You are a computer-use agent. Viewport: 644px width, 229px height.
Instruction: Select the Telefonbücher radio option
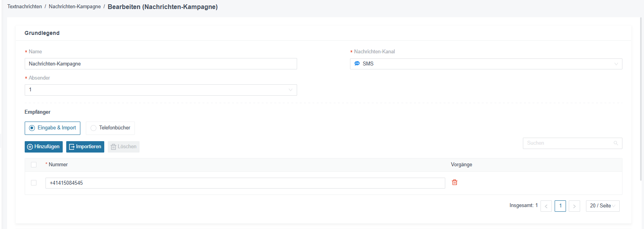tap(110, 128)
